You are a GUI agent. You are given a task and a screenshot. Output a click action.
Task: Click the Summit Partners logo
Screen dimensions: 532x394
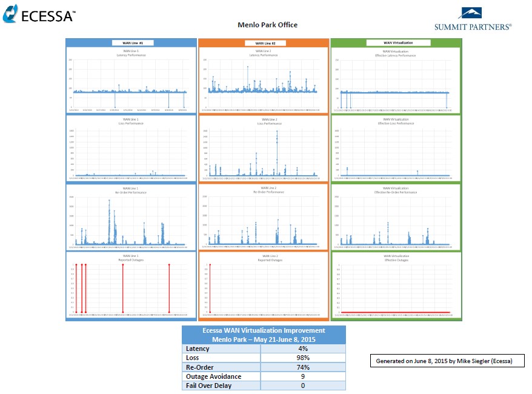[473, 19]
